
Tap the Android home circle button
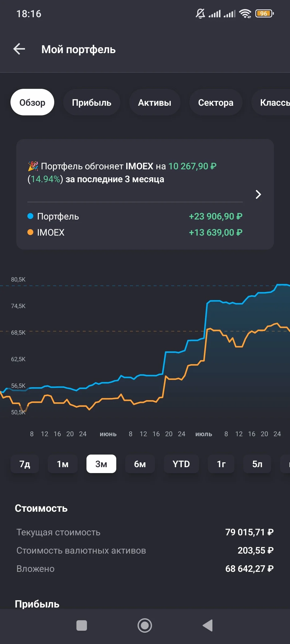point(145,625)
